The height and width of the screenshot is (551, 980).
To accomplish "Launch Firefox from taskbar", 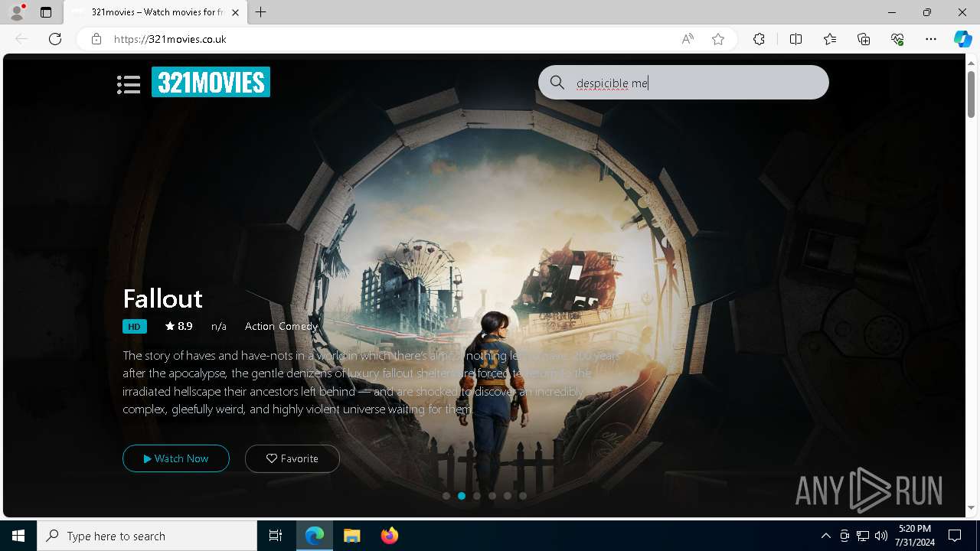I will click(389, 536).
